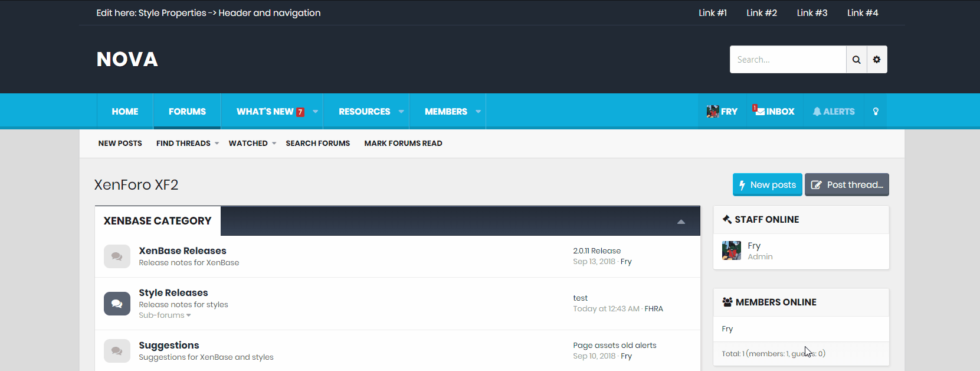Expand What's New dropdown arrow
Screen dimensions: 980x371
[x=316, y=111]
